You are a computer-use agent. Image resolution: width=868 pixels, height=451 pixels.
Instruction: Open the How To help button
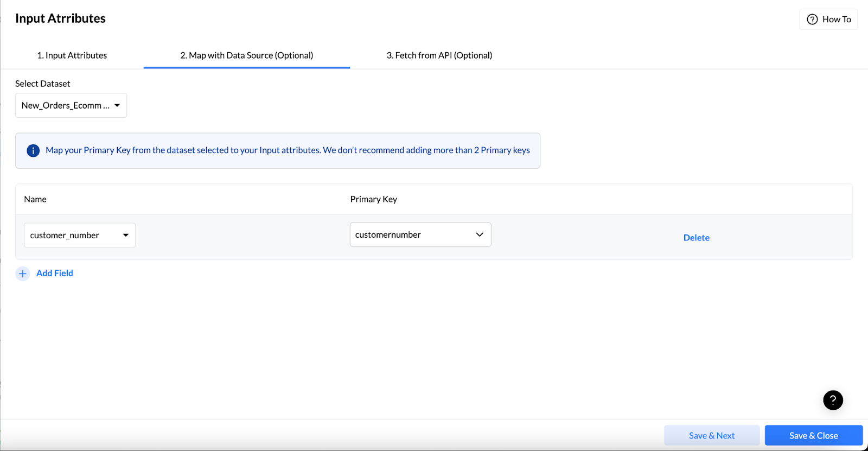[x=828, y=19]
